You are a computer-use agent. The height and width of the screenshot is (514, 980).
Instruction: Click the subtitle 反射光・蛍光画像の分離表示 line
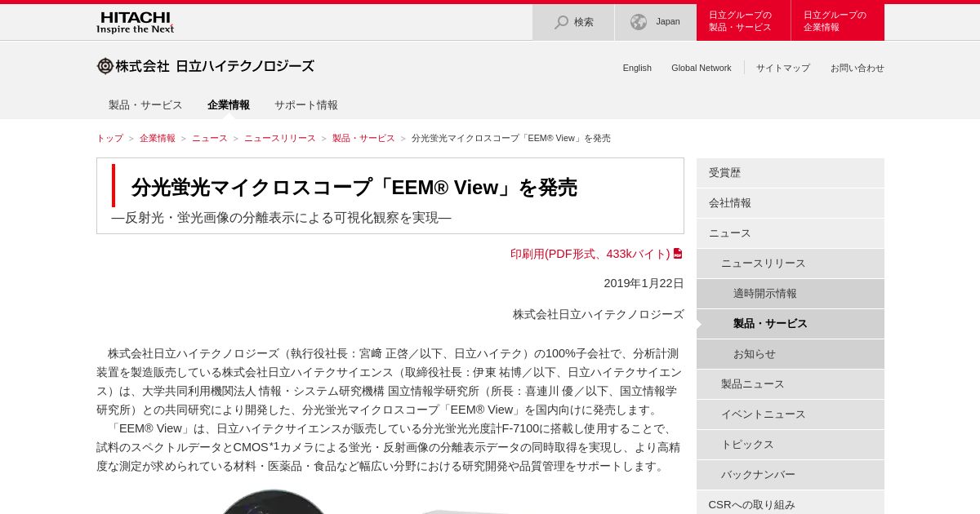click(x=282, y=218)
